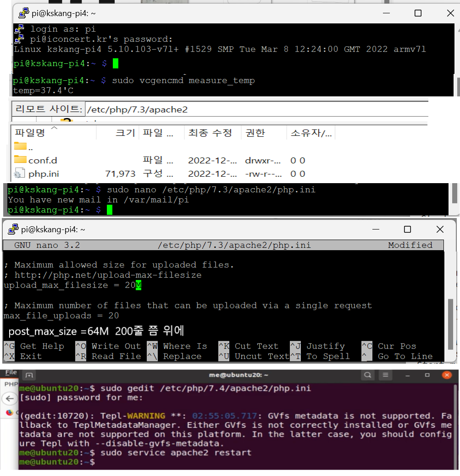Sort file list by 파일명 column
The width and height of the screenshot is (460, 476).
click(30, 133)
